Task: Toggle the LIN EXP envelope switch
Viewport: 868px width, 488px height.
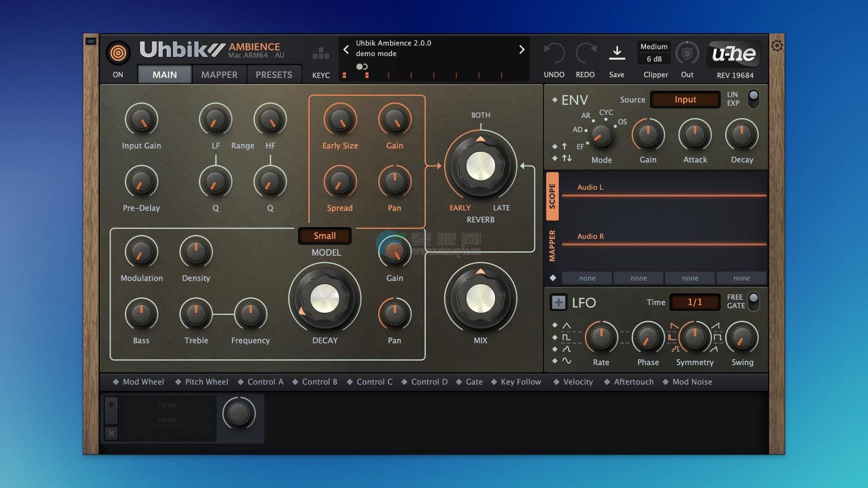Action: point(753,99)
